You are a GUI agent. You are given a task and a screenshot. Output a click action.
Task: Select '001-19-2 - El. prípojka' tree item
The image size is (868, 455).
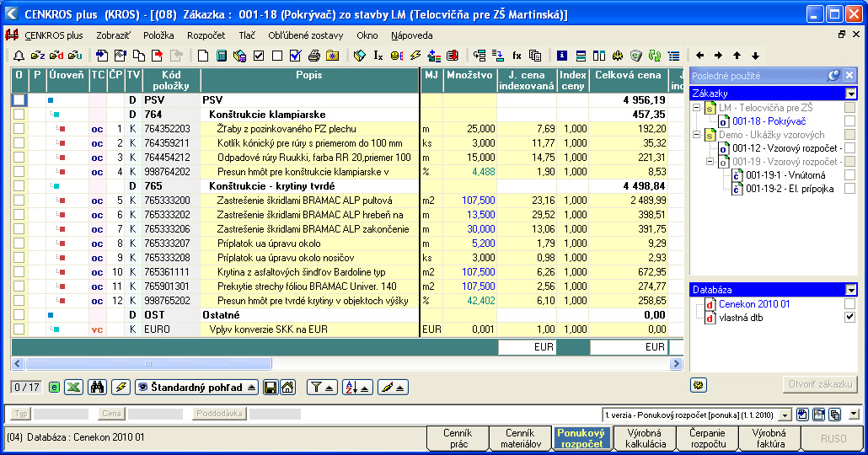coord(790,189)
